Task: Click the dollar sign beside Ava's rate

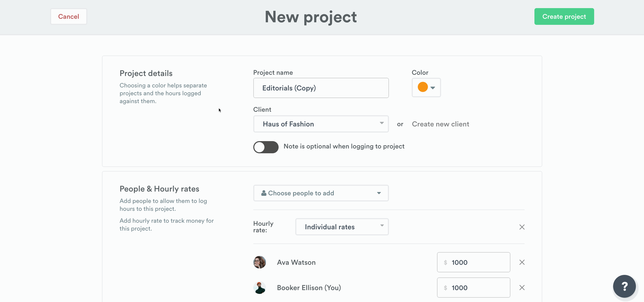Action: pos(445,262)
